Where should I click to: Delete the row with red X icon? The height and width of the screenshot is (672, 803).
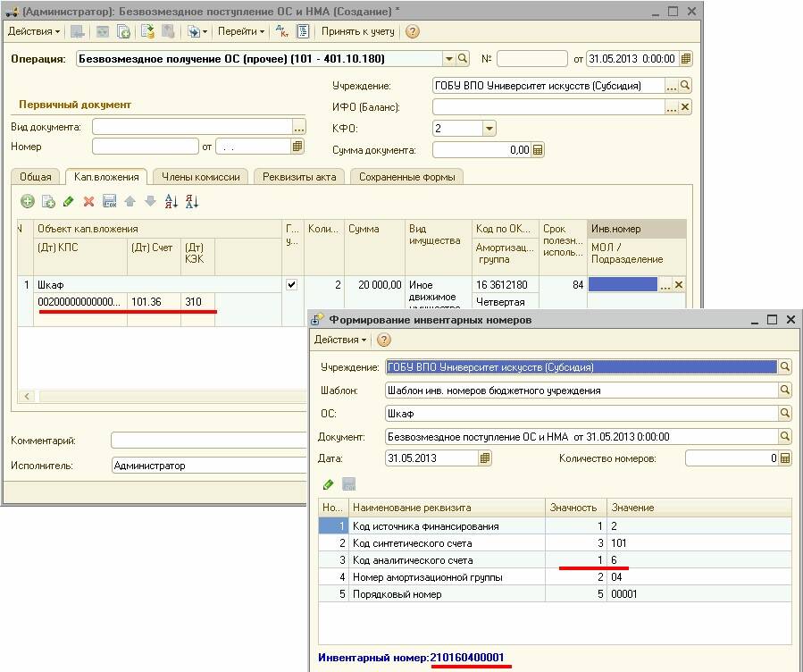(88, 201)
